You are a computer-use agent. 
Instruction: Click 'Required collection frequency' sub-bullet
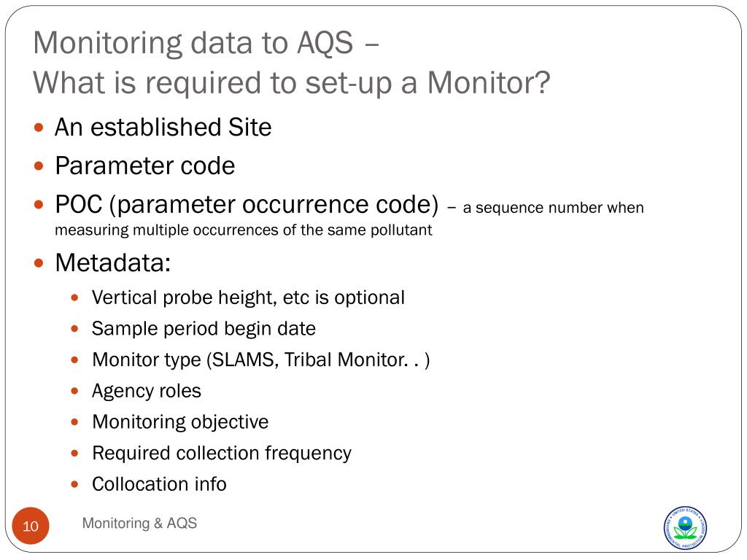point(222,453)
